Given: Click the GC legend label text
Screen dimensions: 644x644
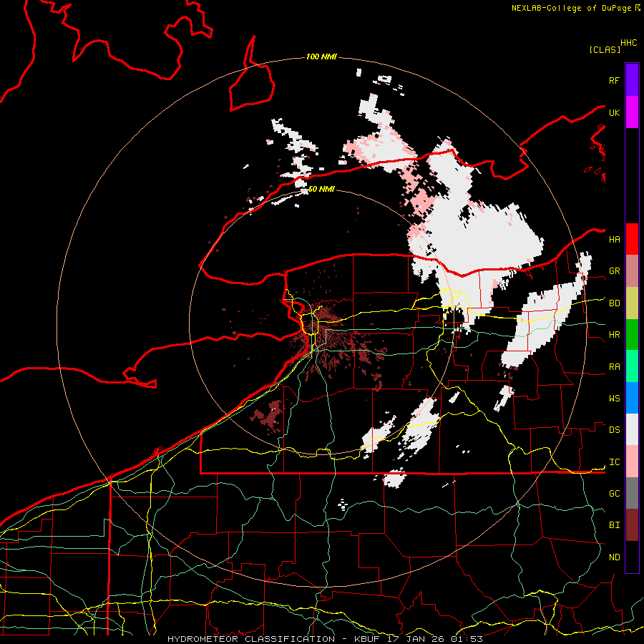Looking at the screenshot, I should (614, 494).
